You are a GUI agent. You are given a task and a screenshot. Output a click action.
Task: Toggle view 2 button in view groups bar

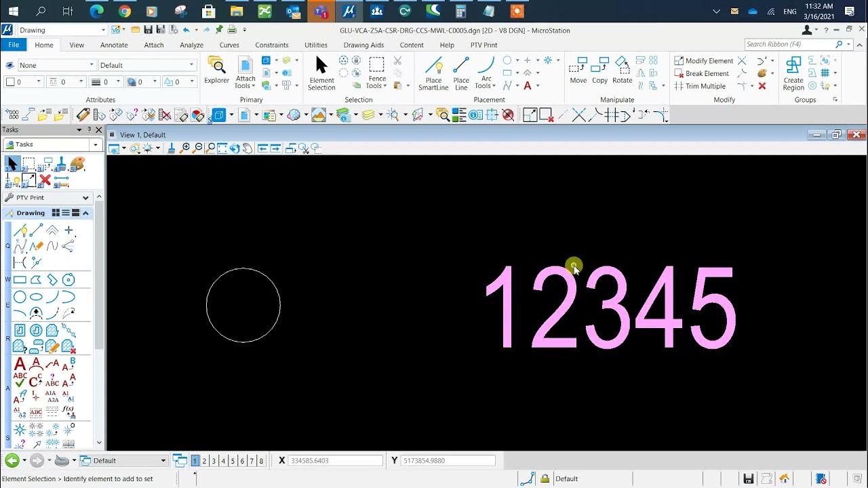pos(204,461)
